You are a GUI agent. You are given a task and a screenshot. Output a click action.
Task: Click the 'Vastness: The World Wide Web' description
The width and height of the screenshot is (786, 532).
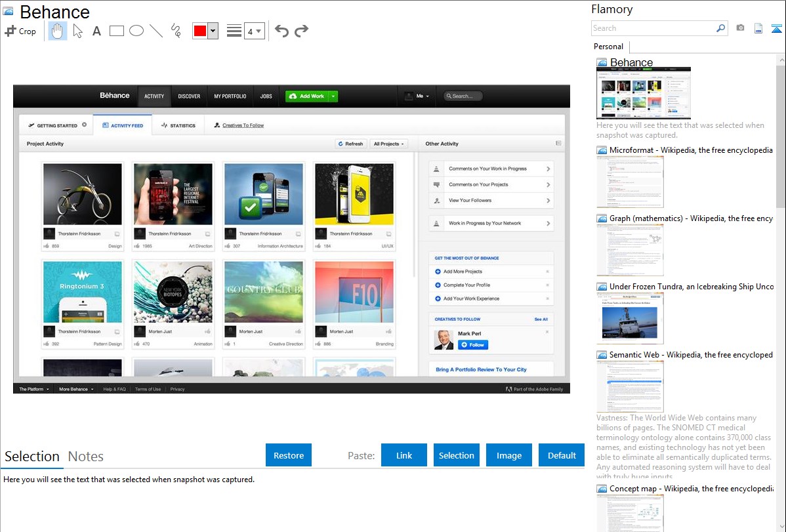(684, 447)
